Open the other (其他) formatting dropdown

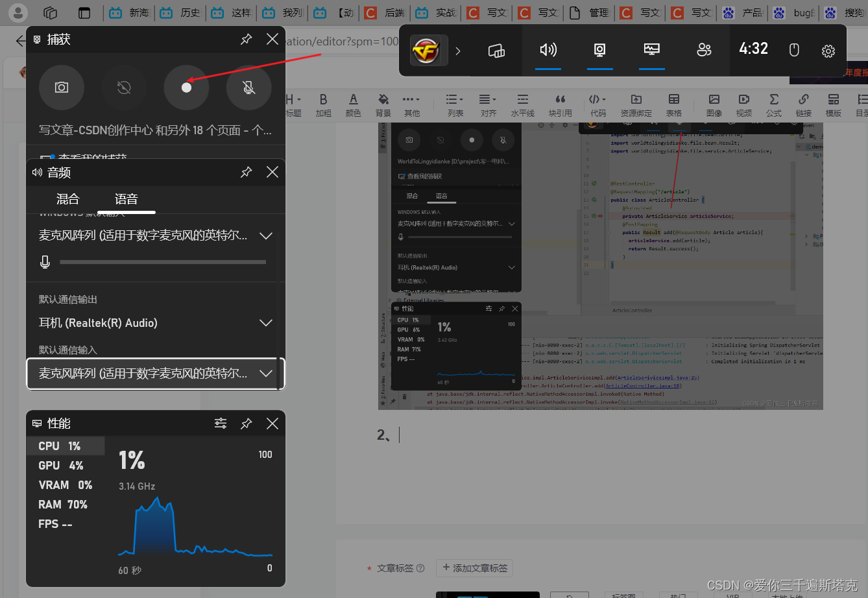click(x=411, y=105)
